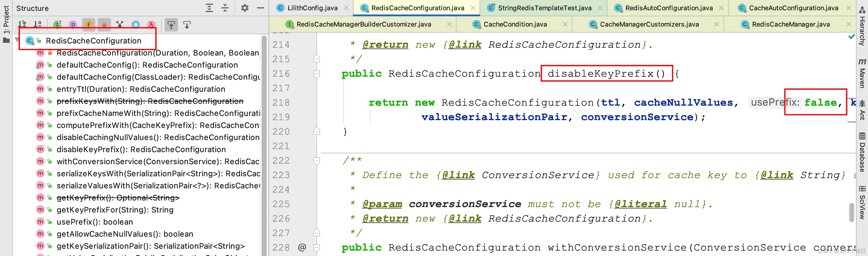Select entryTtl(Duration) method in Structure
Image resolution: width=868 pixels, height=256 pixels.
click(x=141, y=89)
